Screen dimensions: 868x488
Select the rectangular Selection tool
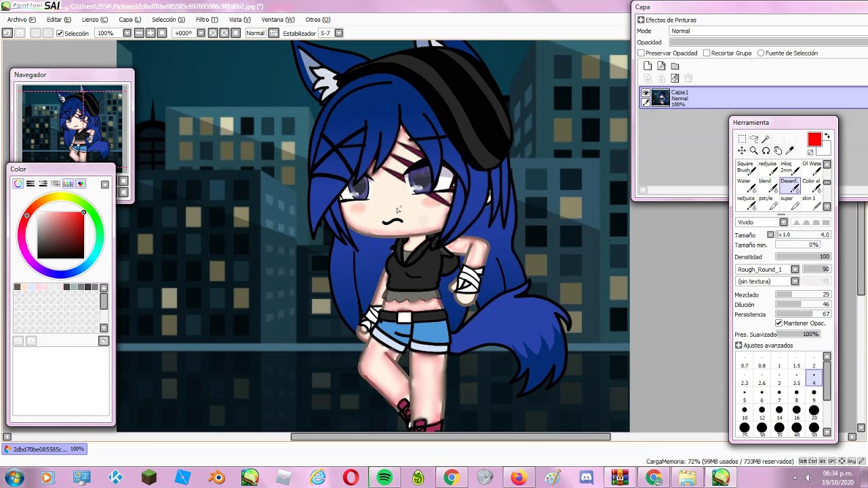pyautogui.click(x=742, y=138)
